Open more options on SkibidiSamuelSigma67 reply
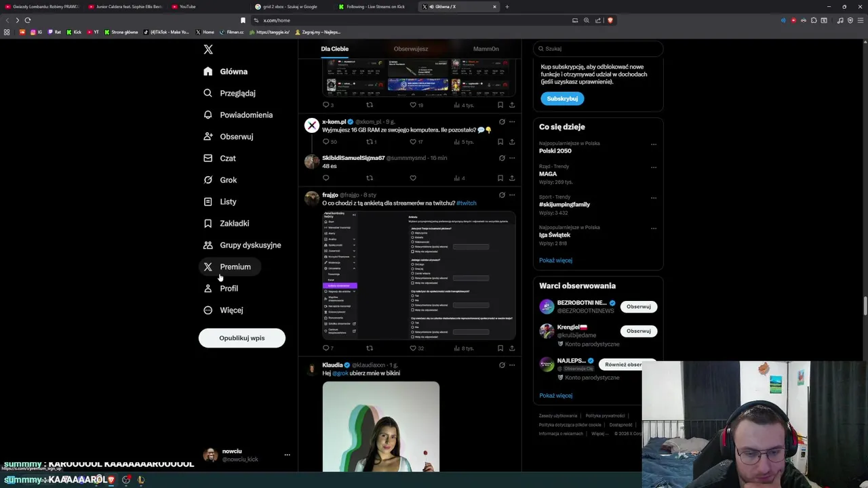Screen dimensions: 868x488 coord(512,158)
